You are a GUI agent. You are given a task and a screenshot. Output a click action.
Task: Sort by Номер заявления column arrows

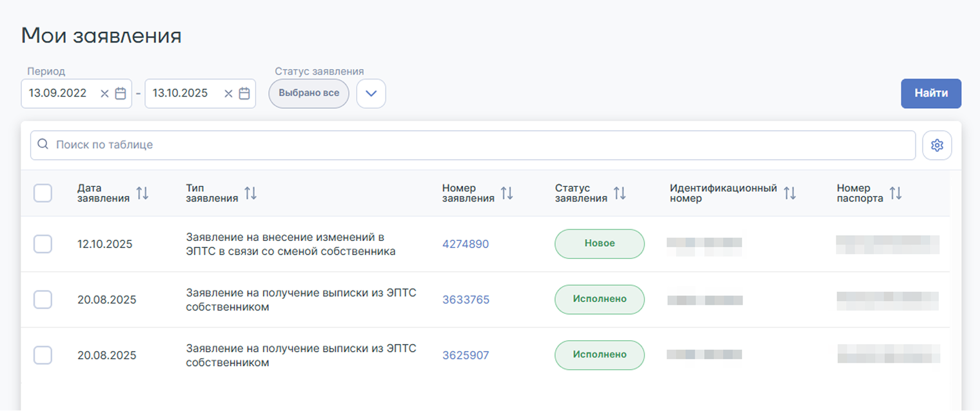point(507,193)
